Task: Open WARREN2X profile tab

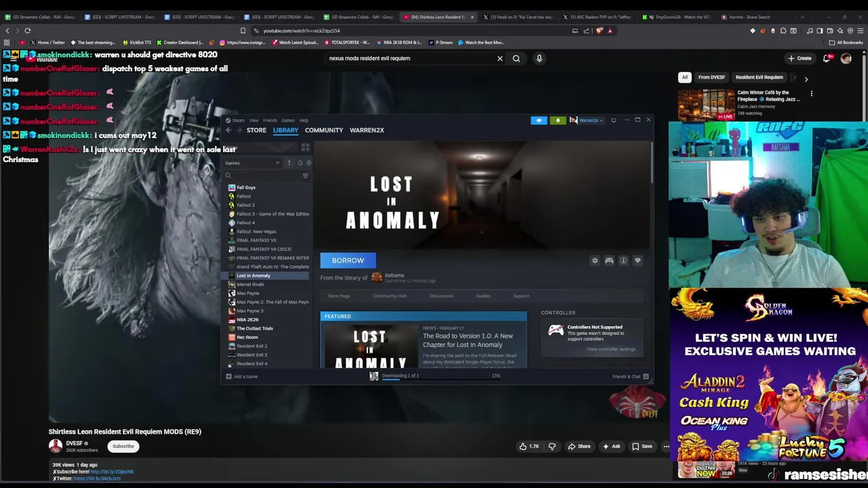Action: click(367, 130)
